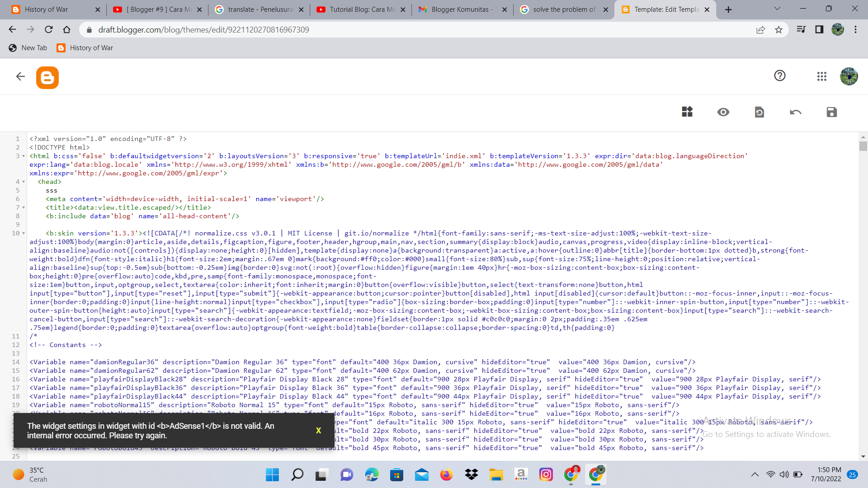Collapse the head tag fold arrow on line 4
This screenshot has width=868, height=488.
pos(24,182)
